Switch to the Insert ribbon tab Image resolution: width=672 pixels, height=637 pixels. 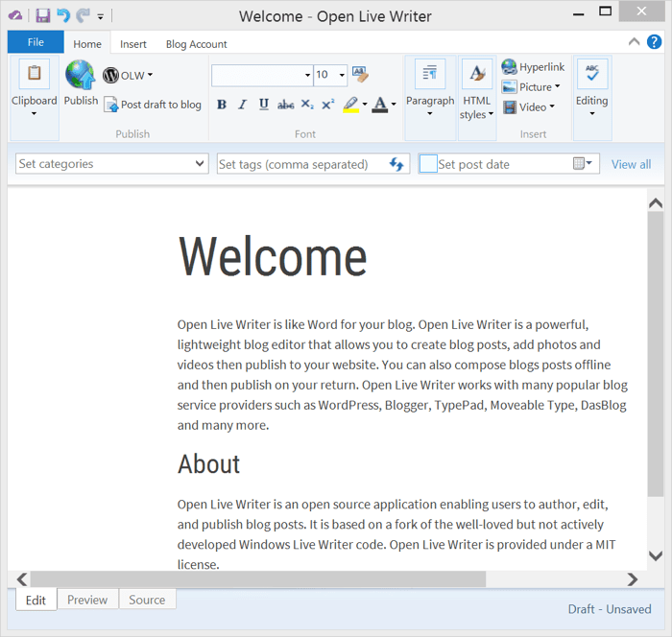(133, 44)
